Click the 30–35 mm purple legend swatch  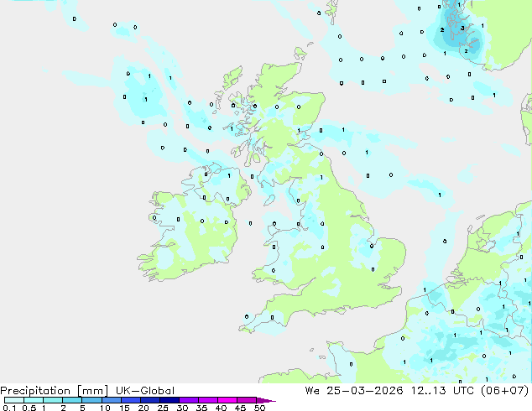click(188, 400)
